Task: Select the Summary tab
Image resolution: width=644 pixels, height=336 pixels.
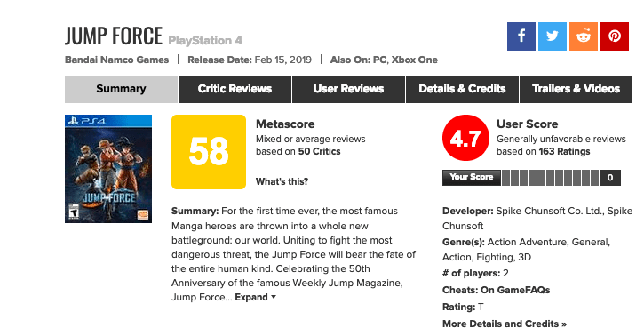Action: (121, 89)
